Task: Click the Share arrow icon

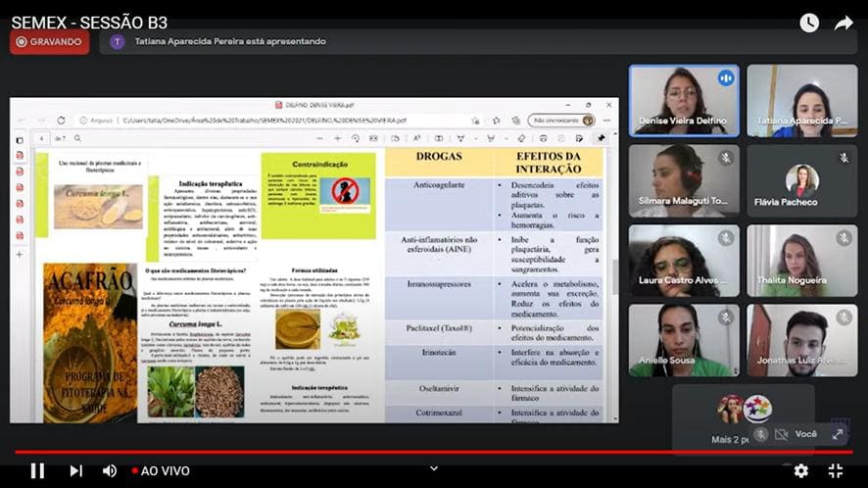Action: [844, 23]
